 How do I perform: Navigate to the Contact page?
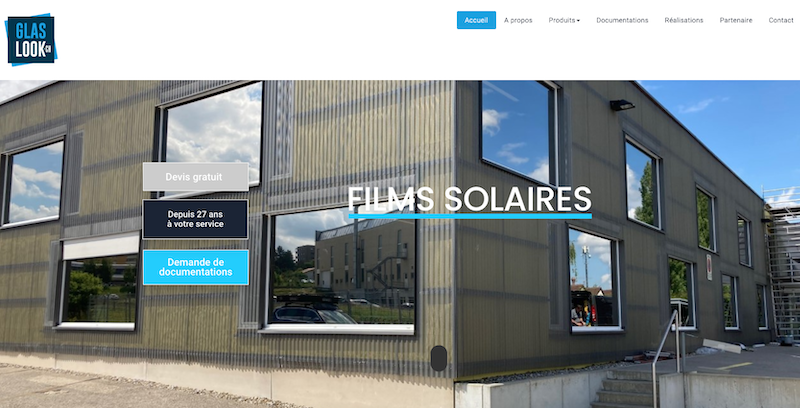pyautogui.click(x=781, y=20)
